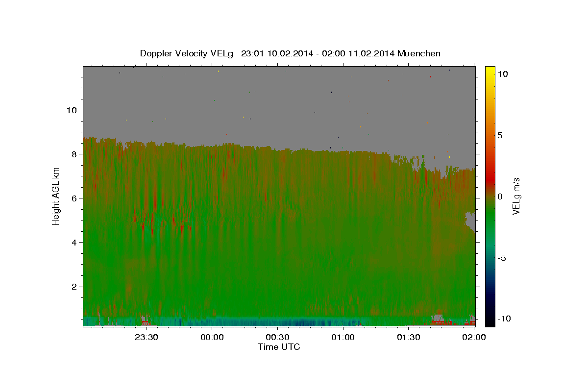588x392 pixels.
Task: Click the '01:00' time tick label
Action: pos(343,337)
